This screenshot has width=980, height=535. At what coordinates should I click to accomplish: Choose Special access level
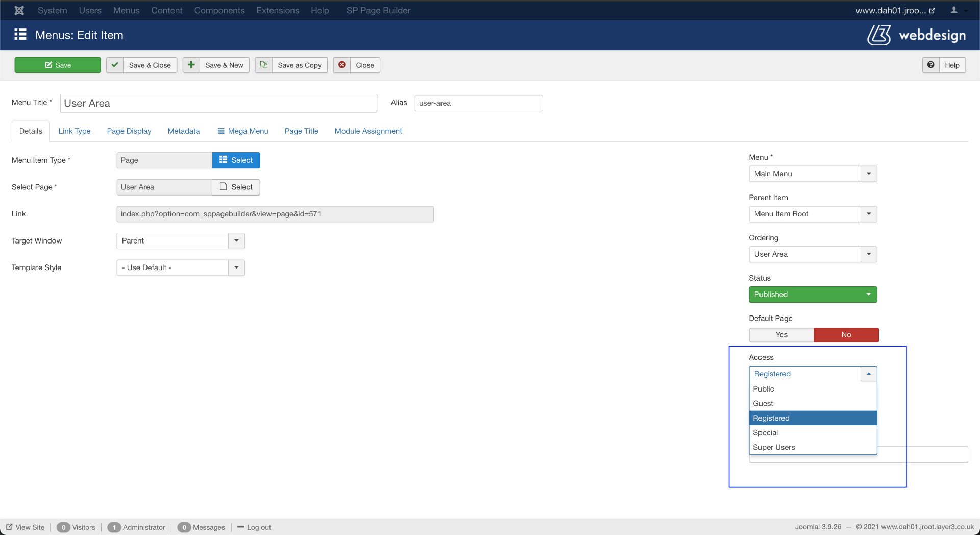[x=813, y=432]
